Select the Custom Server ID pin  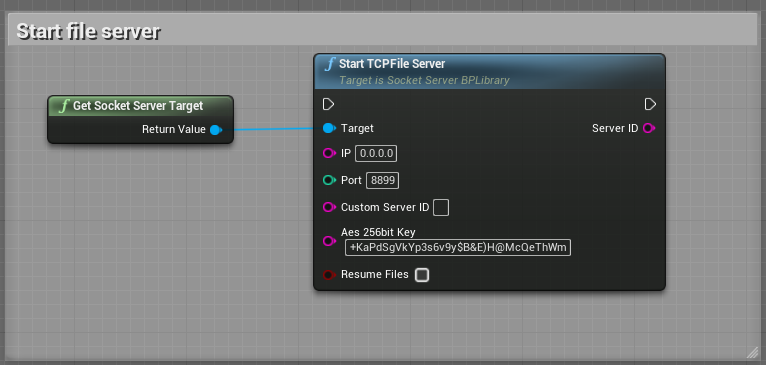[329, 207]
